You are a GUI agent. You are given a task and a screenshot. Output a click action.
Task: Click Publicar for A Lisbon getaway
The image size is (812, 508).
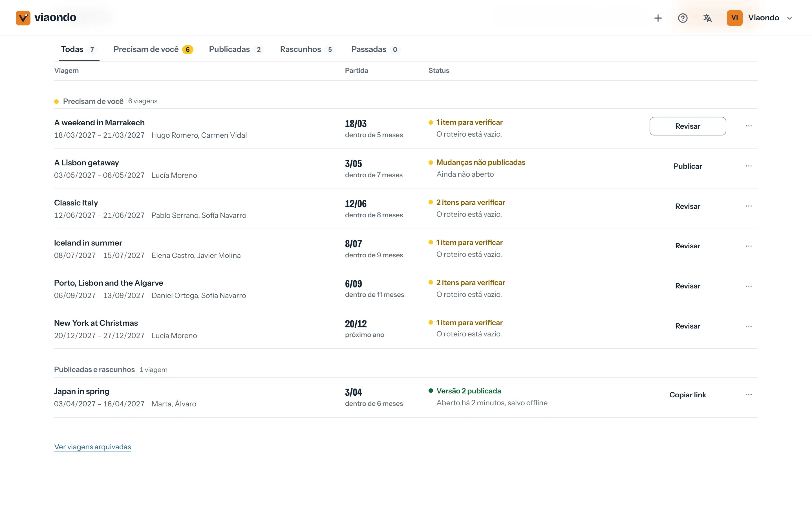click(x=687, y=166)
